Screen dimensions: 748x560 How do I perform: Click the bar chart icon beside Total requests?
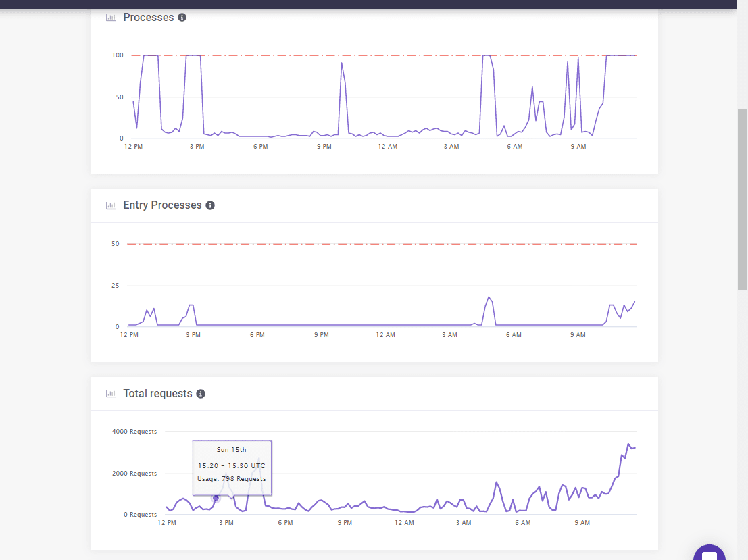click(x=111, y=394)
